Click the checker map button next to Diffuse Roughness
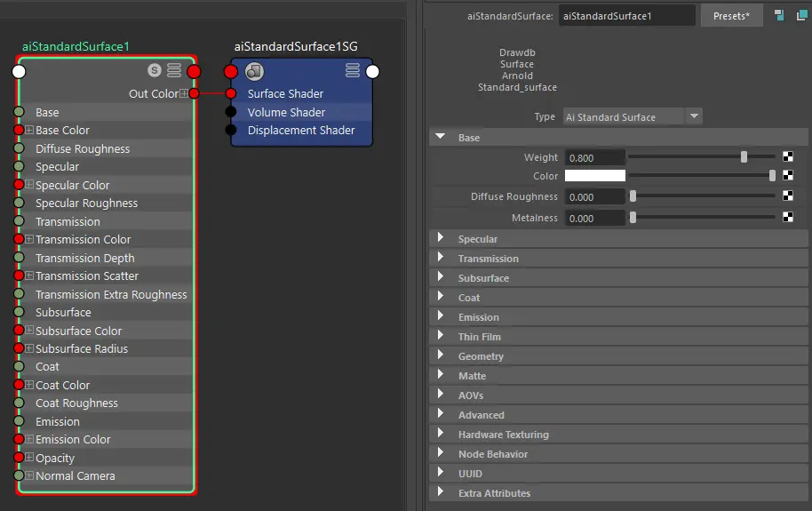This screenshot has width=812, height=511. pyautogui.click(x=788, y=196)
